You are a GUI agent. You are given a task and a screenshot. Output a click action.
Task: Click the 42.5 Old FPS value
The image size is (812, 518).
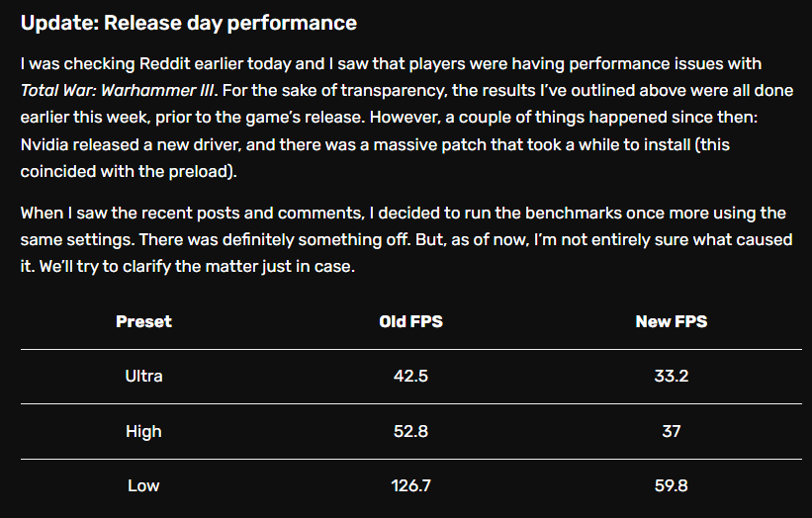point(410,376)
